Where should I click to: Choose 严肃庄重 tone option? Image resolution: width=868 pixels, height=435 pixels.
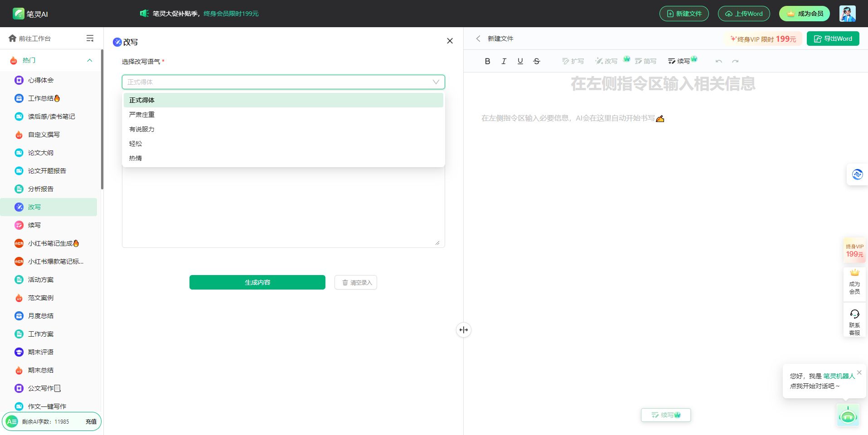pyautogui.click(x=283, y=115)
